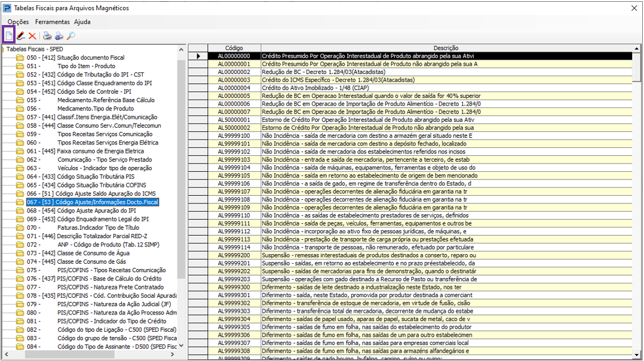This screenshot has width=644, height=361.
Task: Click the tree panel horizontal scrollbar right arrow
Action: [x=173, y=354]
